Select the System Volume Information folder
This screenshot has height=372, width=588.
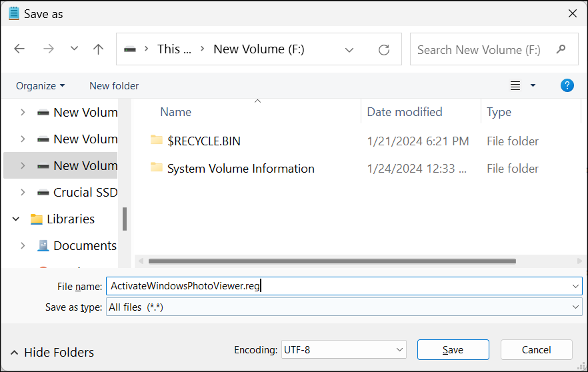pos(241,169)
